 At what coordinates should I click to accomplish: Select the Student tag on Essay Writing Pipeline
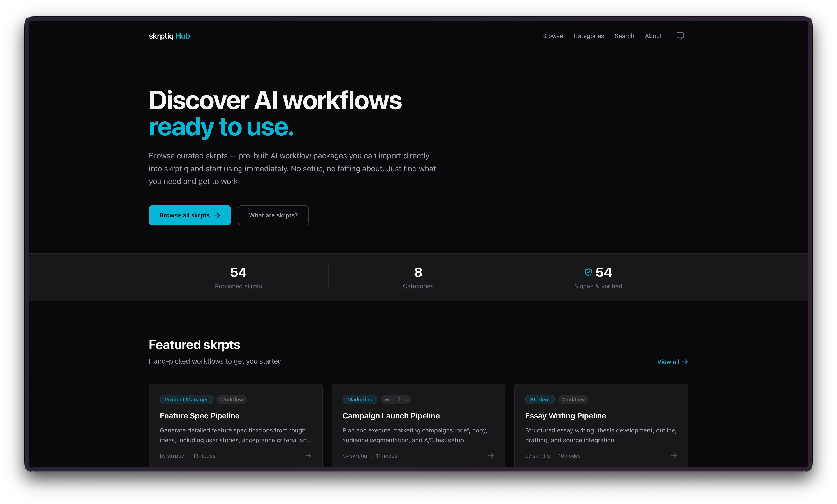tap(539, 399)
